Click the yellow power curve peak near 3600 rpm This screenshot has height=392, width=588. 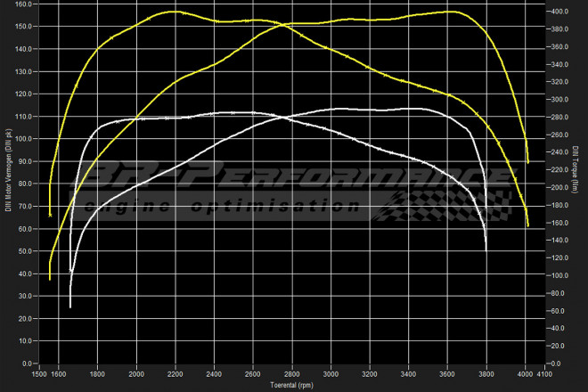[x=450, y=12]
